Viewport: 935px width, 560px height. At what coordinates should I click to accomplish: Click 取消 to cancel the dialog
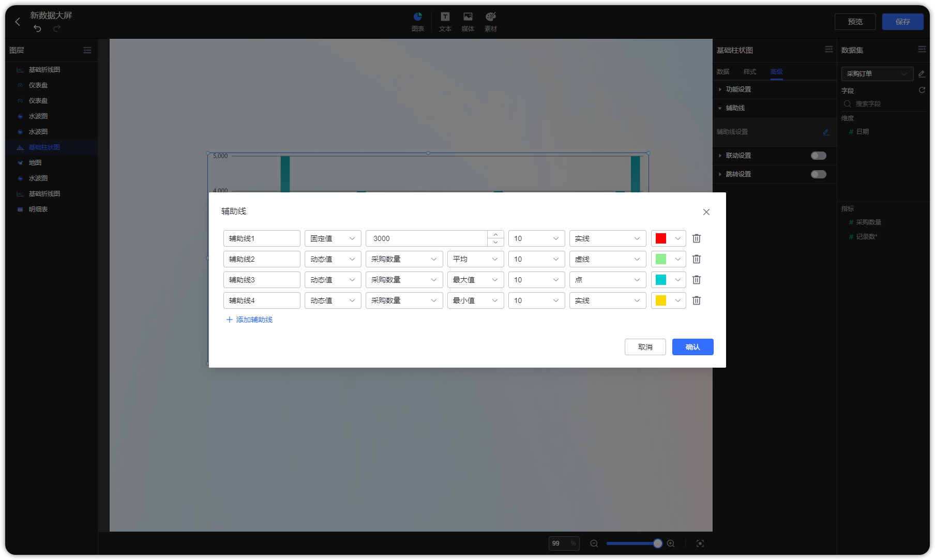(x=645, y=347)
